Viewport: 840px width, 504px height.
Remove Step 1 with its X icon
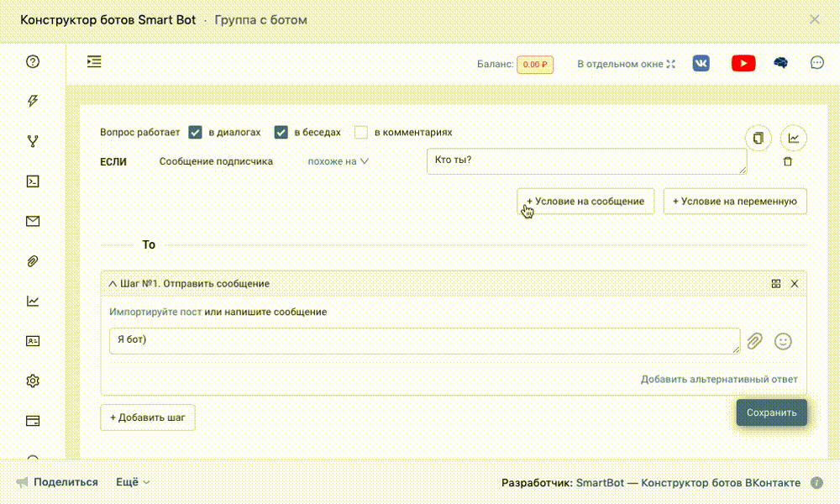(795, 284)
